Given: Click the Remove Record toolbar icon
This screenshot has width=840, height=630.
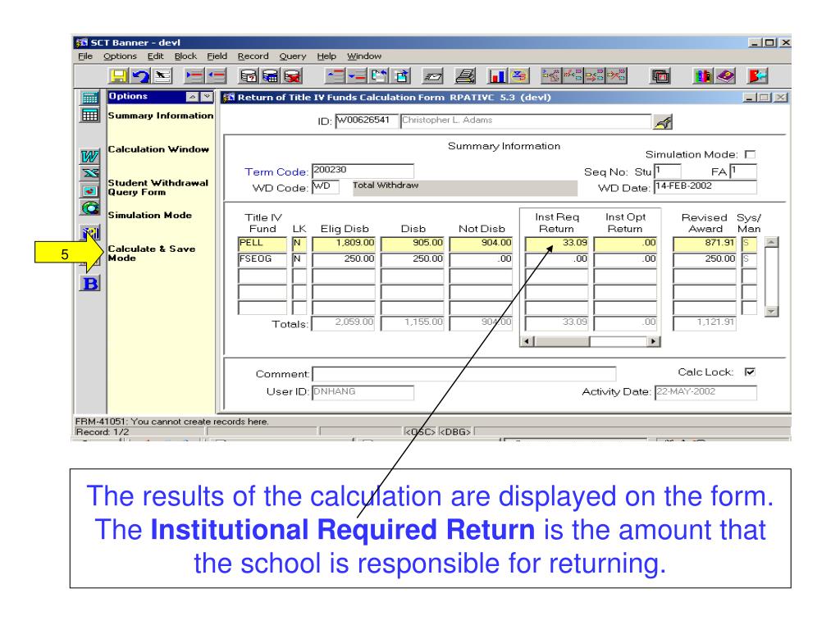Looking at the screenshot, I should (x=217, y=76).
